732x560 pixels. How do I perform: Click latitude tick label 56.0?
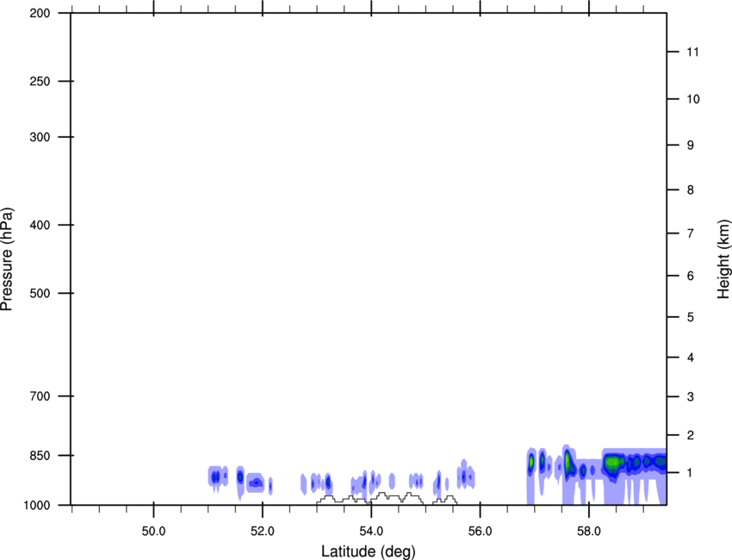pyautogui.click(x=481, y=532)
